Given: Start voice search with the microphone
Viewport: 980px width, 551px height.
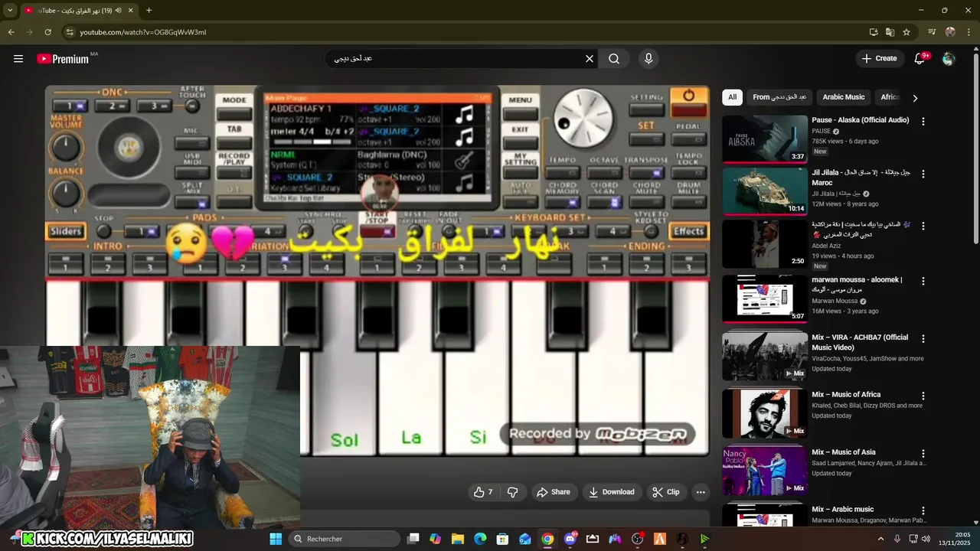Looking at the screenshot, I should tap(648, 58).
